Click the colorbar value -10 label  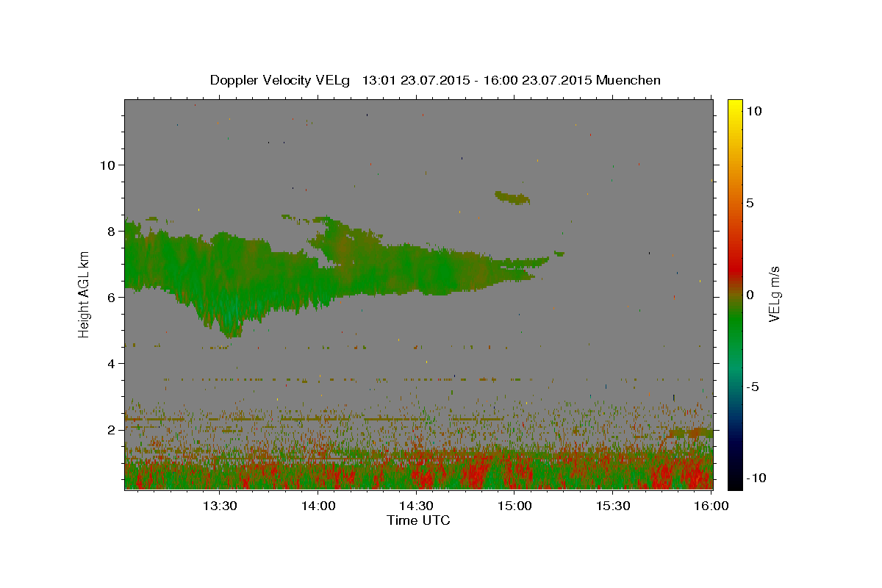[x=756, y=478]
